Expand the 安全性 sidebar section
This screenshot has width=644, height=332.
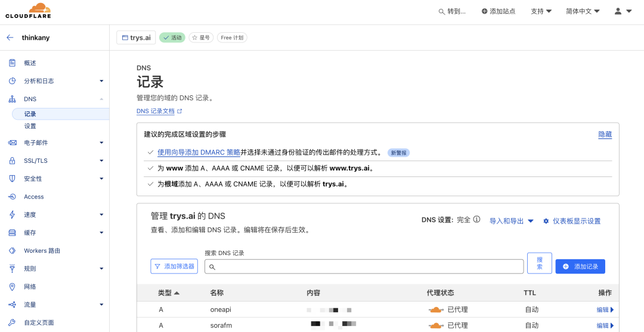coord(101,179)
